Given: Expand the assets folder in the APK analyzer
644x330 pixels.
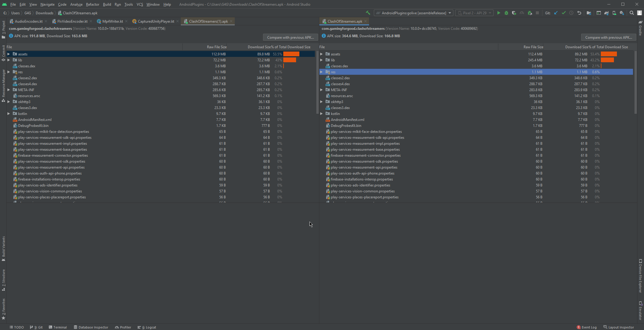Looking at the screenshot, I should click(8, 54).
